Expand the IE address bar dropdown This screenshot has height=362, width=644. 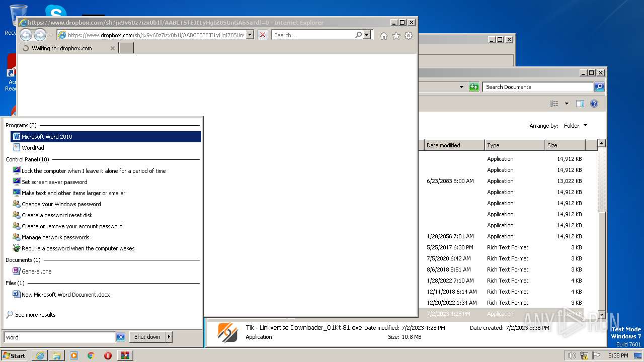pyautogui.click(x=250, y=35)
